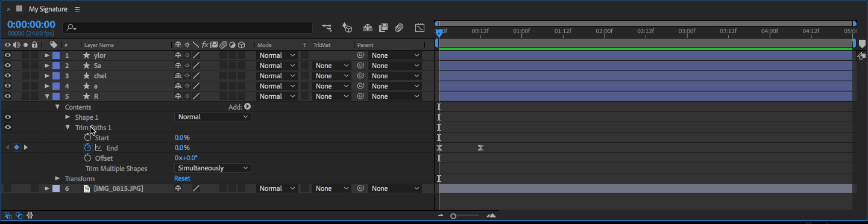Screen dimensions: 868x224
Task: Open the Graph Editor
Action: coord(420,28)
